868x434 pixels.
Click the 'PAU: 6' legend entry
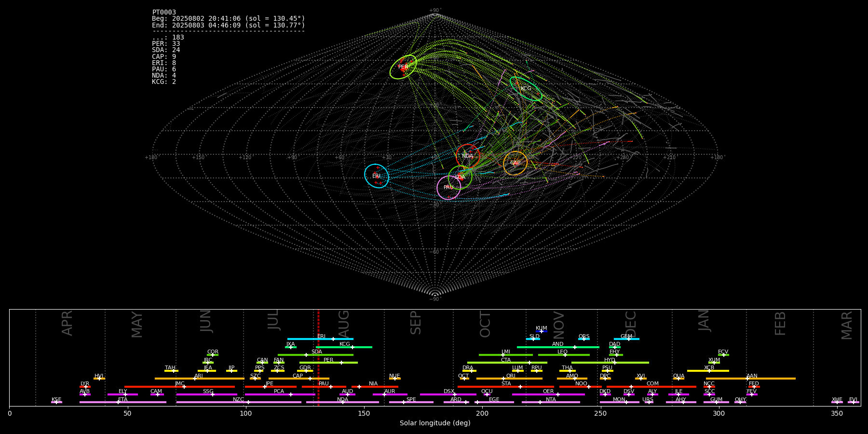(164, 69)
